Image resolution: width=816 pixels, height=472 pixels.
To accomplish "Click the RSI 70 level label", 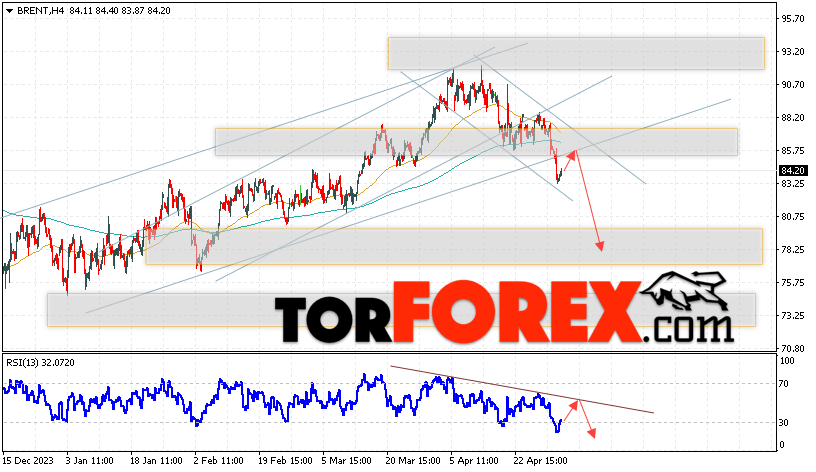I will click(x=784, y=384).
